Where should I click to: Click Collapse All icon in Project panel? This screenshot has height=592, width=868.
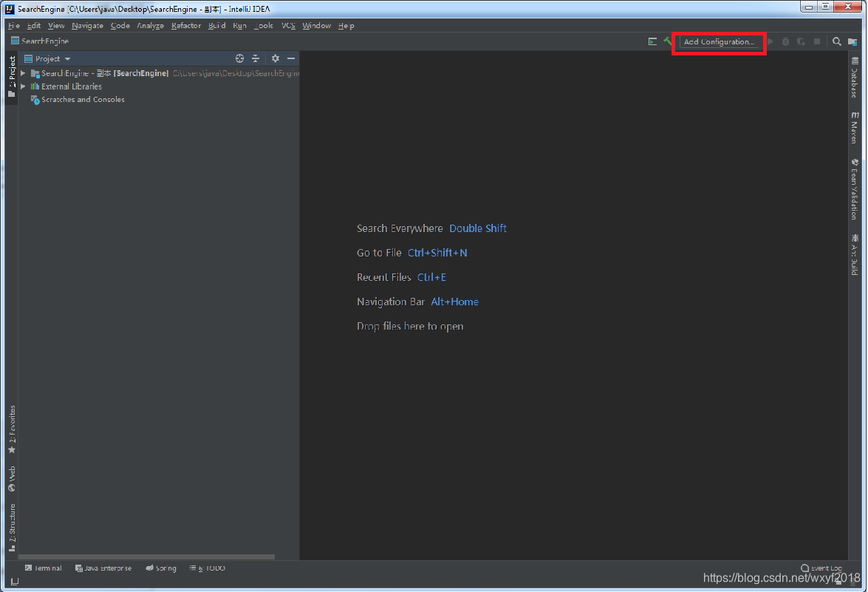[x=255, y=58]
